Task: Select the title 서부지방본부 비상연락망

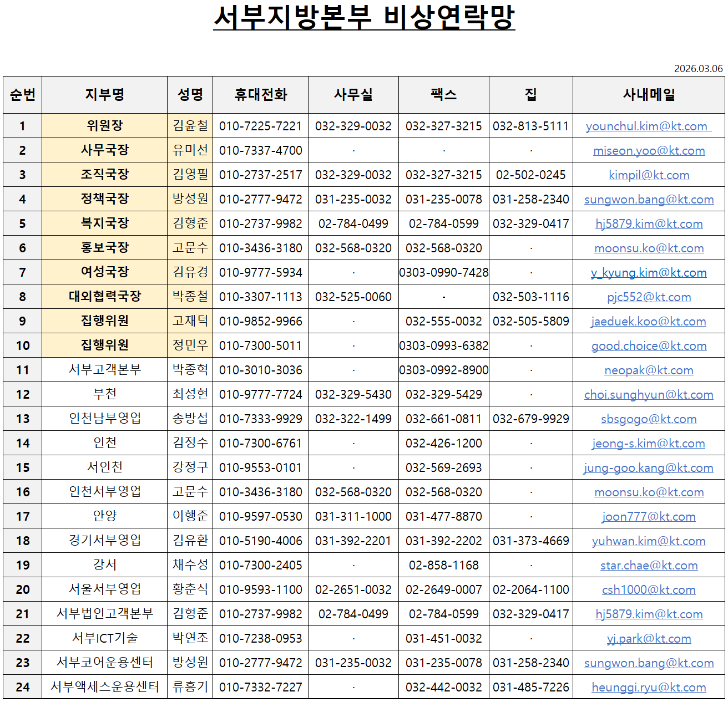Action: (x=364, y=18)
